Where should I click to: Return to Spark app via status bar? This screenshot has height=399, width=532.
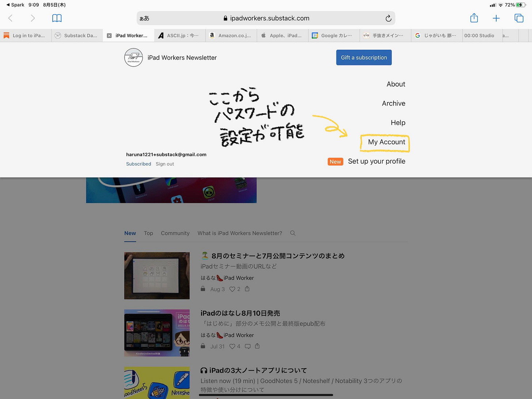click(15, 5)
